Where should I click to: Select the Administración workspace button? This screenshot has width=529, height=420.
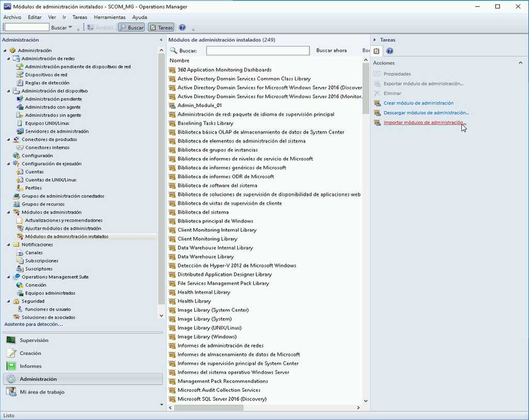click(x=83, y=379)
